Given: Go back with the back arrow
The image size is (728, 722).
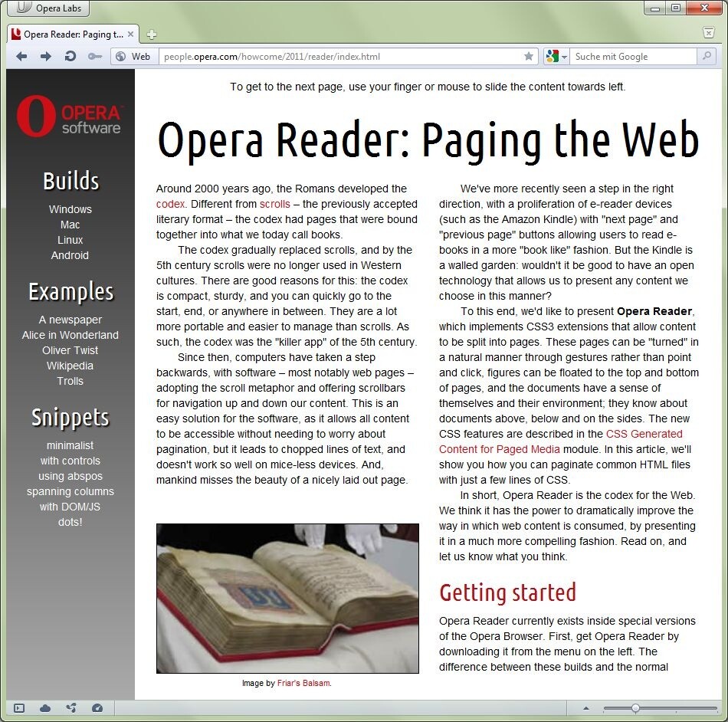Looking at the screenshot, I should [x=21, y=57].
